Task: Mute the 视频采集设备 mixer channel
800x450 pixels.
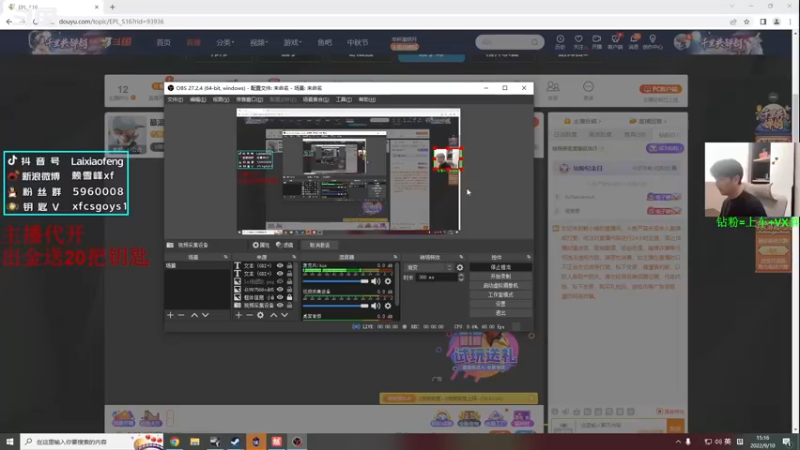Action: pos(376,306)
